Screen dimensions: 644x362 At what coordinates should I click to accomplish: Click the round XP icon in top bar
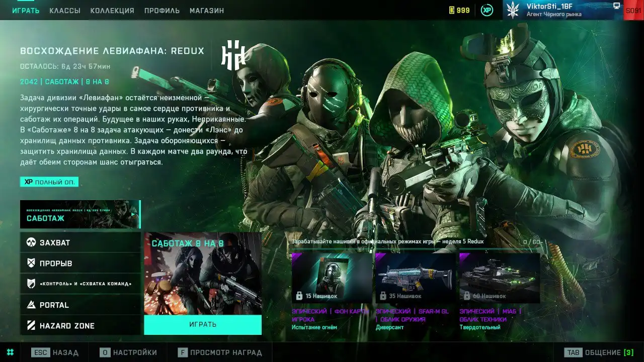(487, 10)
